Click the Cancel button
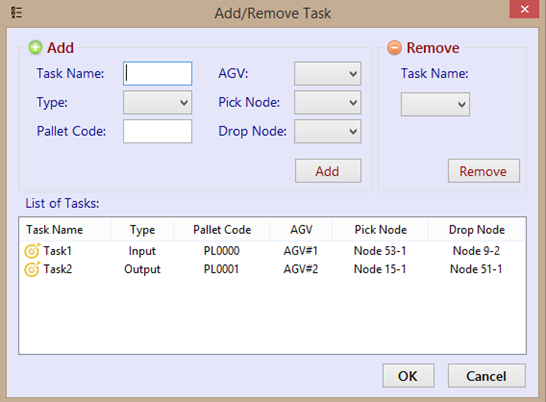This screenshot has height=402, width=546. 486,376
